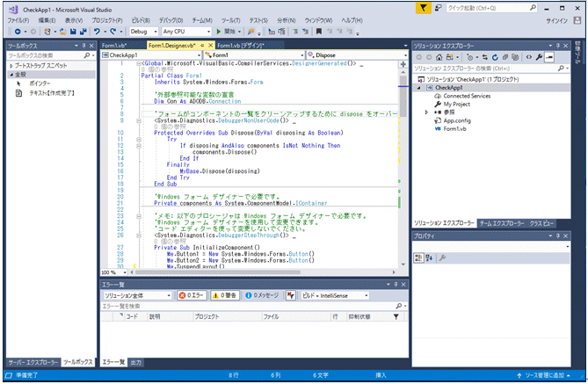Viewport: 588px width, 384px height.
Task: Click the Navigate Backward toolbar icon
Action: pyautogui.click(x=18, y=32)
